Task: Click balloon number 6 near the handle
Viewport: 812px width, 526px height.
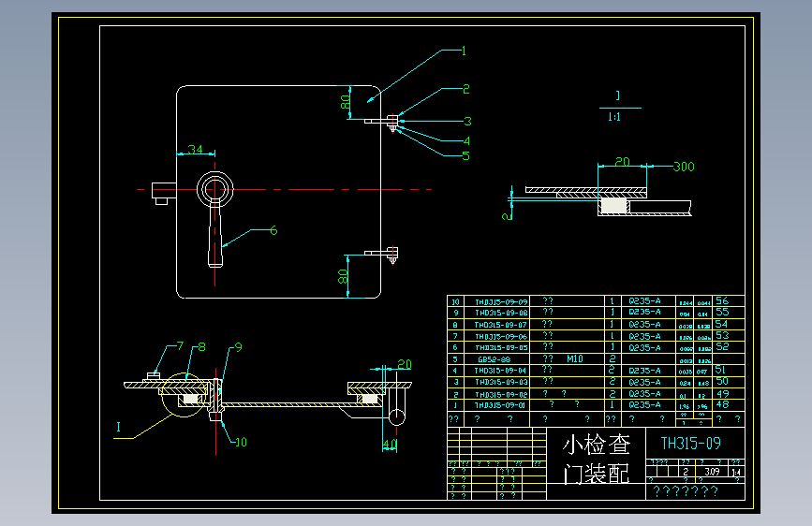Action: pyautogui.click(x=274, y=230)
